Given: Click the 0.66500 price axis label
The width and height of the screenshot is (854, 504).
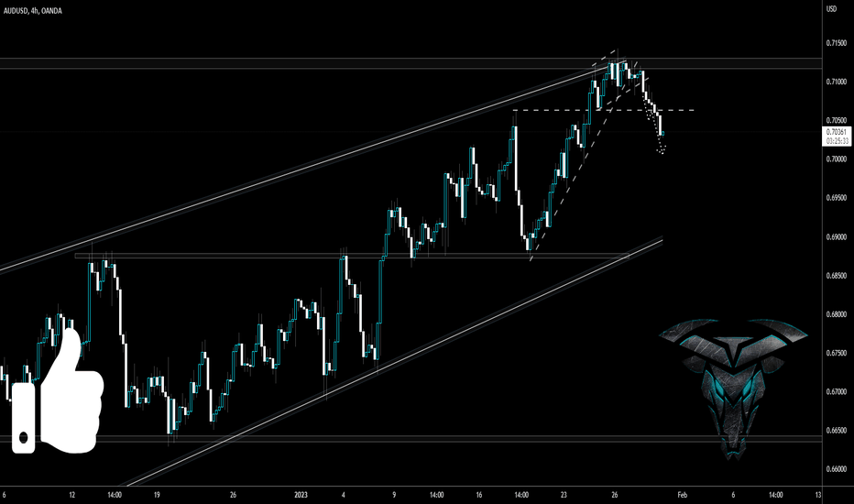Looking at the screenshot, I should [837, 431].
